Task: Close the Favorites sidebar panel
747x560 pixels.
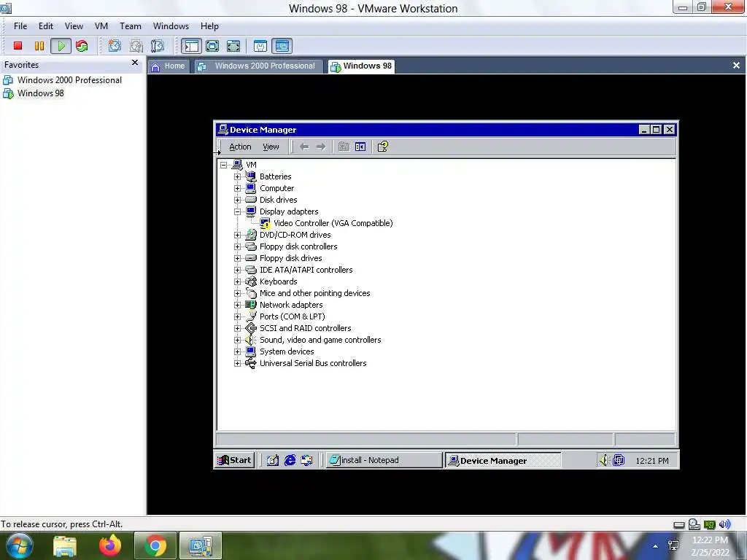Action: [135, 63]
